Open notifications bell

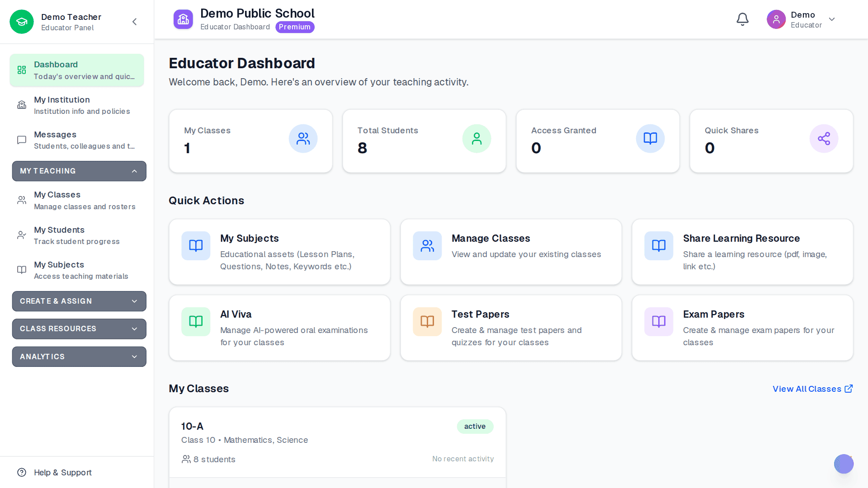(742, 19)
